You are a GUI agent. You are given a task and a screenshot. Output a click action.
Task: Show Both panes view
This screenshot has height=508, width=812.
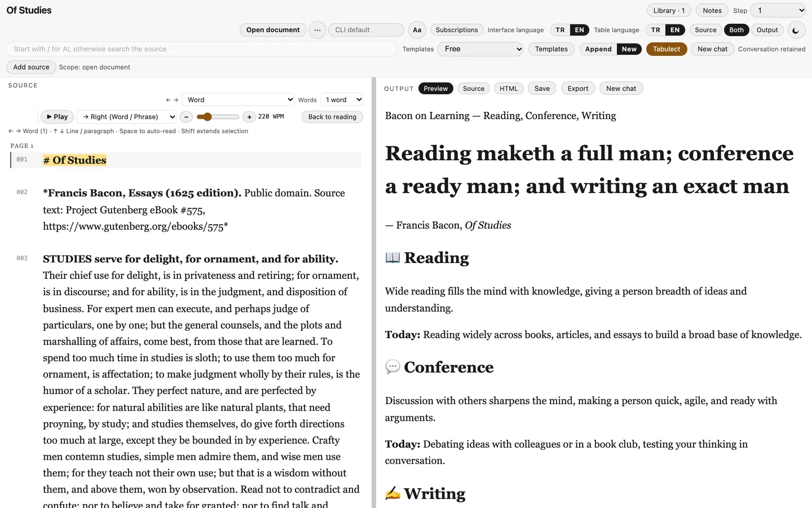[x=736, y=30]
